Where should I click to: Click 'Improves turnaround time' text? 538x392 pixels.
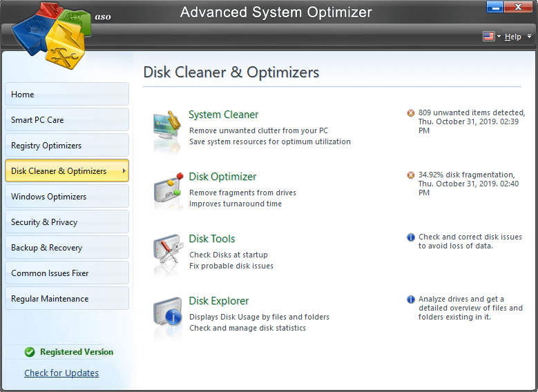236,204
